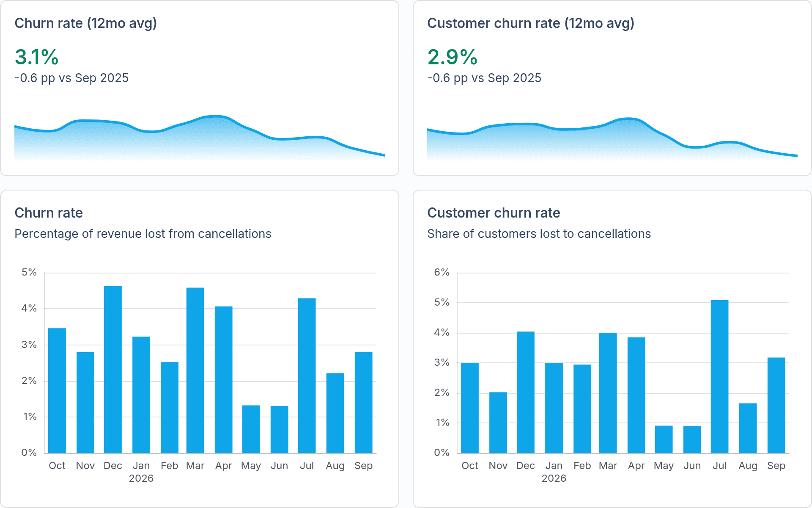Image resolution: width=812 pixels, height=508 pixels.
Task: Select the Mar bar in Customer churn rate chart
Action: [x=608, y=393]
